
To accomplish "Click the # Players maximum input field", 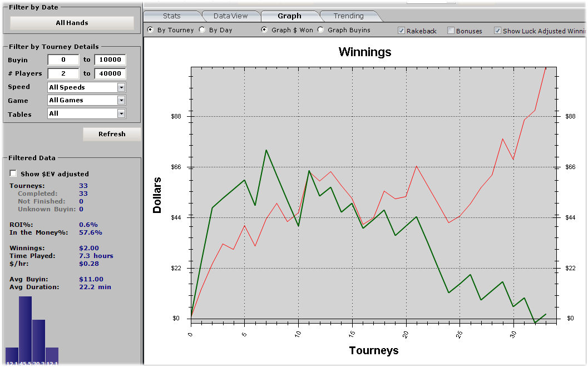I will point(110,73).
